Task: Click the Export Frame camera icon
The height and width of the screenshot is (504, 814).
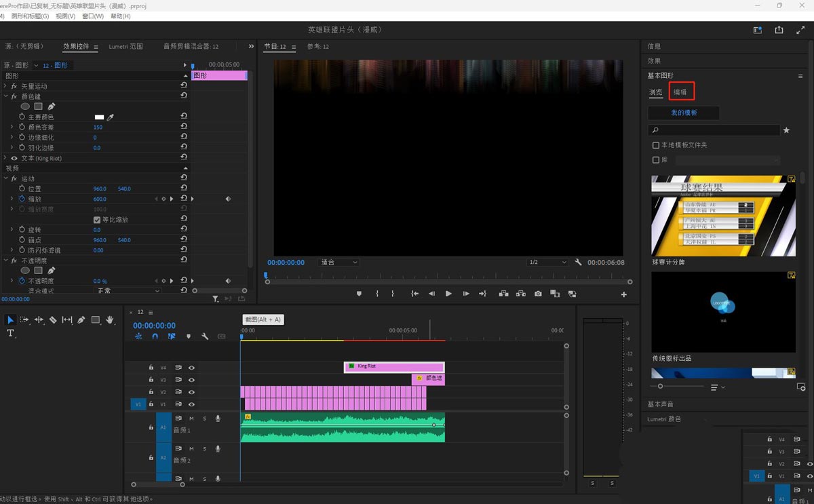Action: point(538,294)
